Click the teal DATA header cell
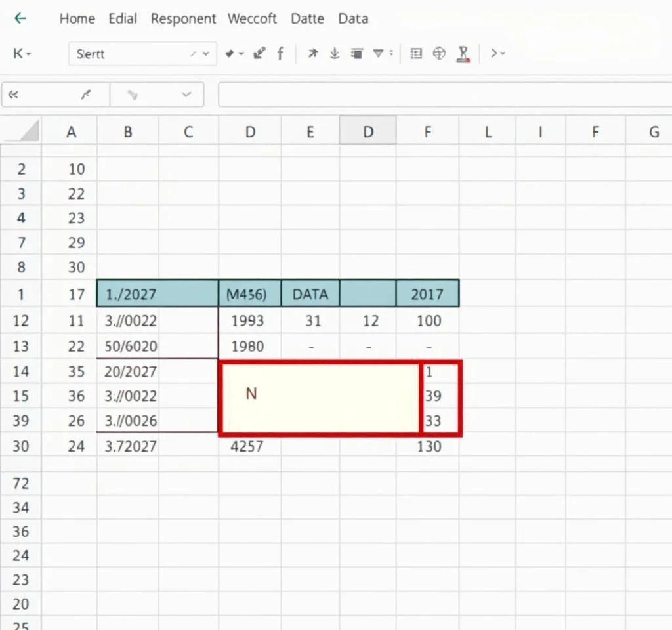 click(310, 294)
